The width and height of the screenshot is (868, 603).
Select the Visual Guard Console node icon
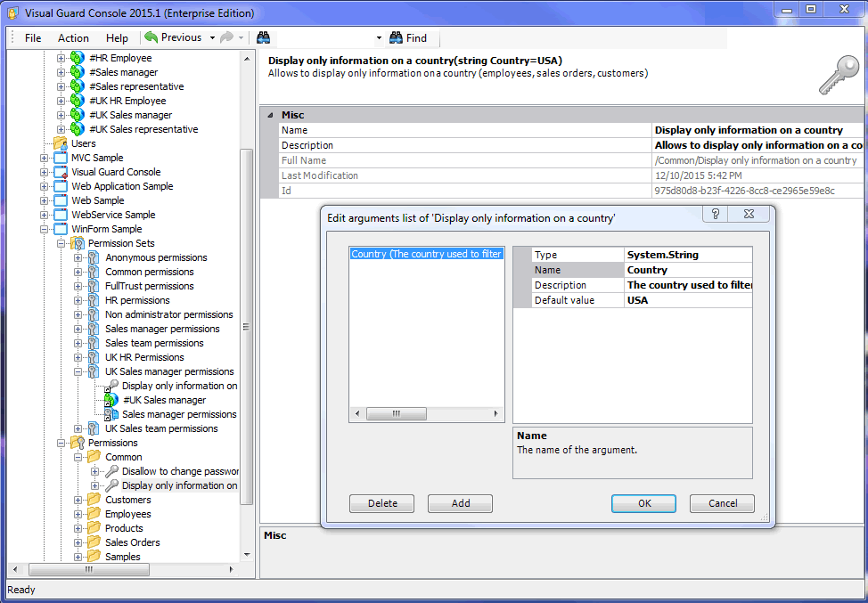(x=59, y=171)
